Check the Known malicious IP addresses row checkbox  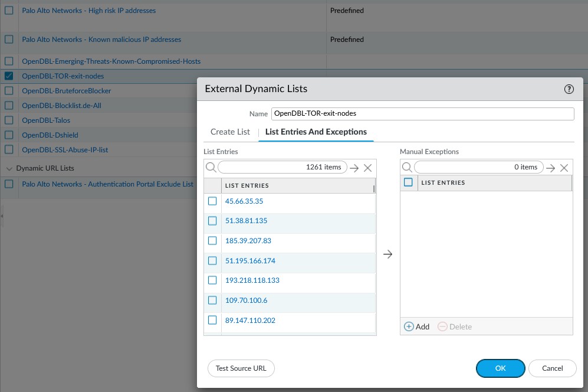pyautogui.click(x=9, y=40)
